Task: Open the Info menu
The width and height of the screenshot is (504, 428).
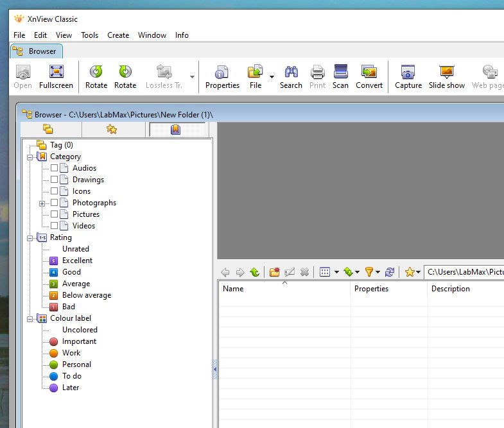Action: coord(182,35)
